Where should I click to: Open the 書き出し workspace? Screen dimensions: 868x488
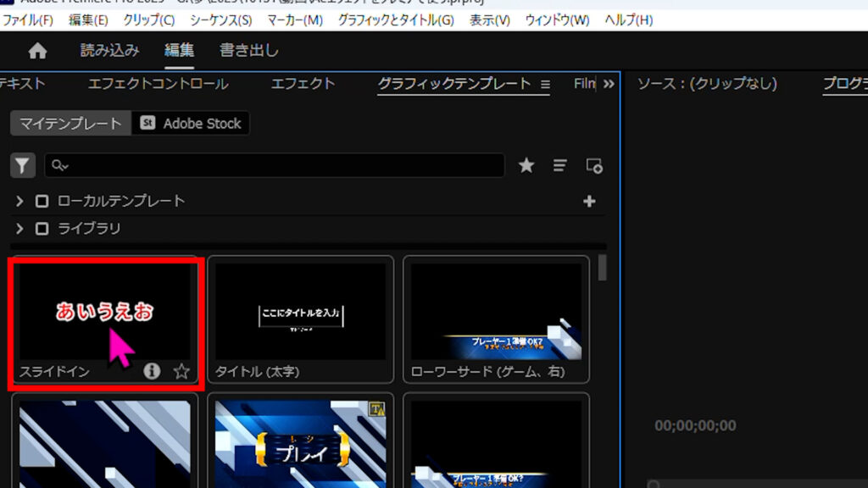[x=249, y=51]
